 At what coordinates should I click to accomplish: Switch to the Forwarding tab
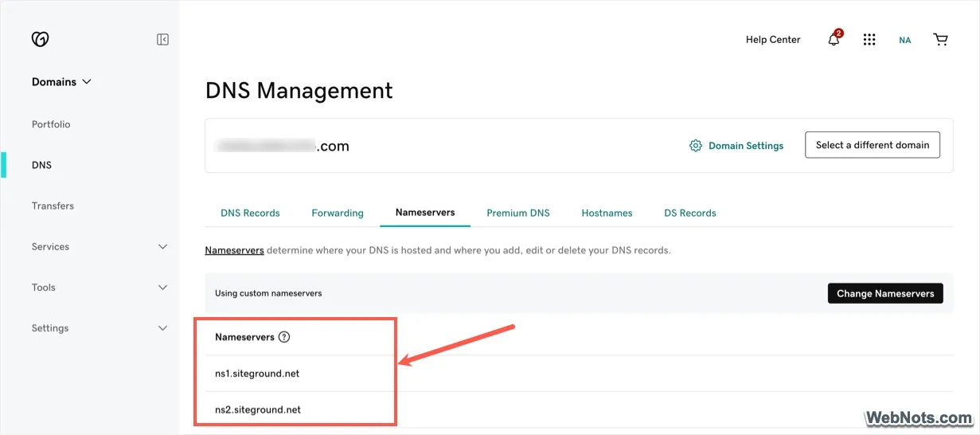coord(338,213)
